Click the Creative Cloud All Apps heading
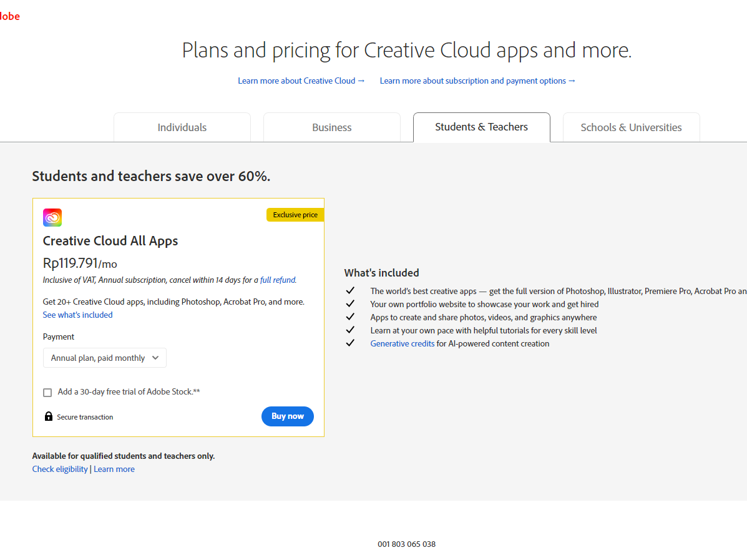The image size is (747, 560). click(110, 241)
